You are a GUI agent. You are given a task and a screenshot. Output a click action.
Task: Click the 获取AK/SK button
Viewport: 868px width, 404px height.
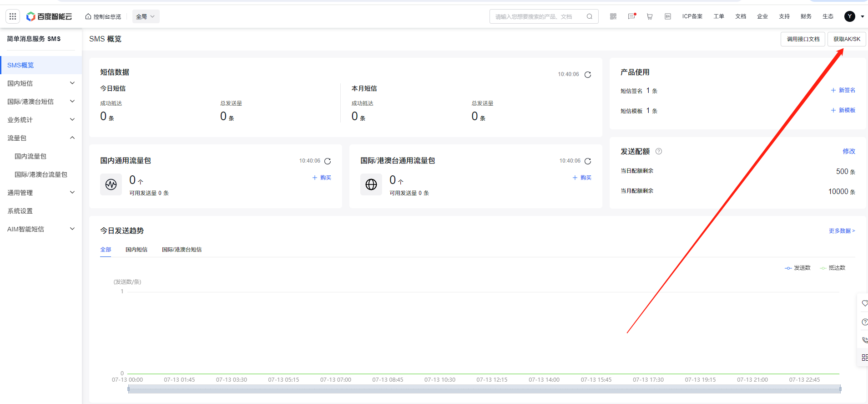click(x=847, y=39)
